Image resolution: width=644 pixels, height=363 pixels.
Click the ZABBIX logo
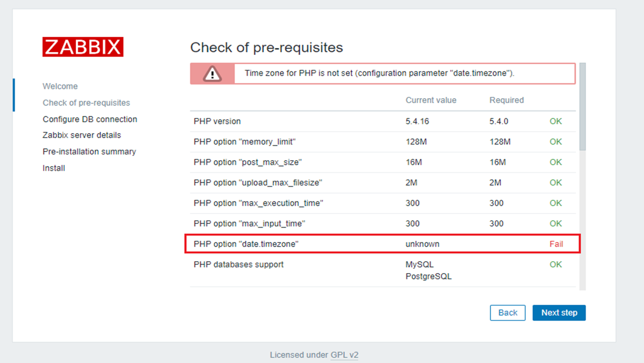83,47
